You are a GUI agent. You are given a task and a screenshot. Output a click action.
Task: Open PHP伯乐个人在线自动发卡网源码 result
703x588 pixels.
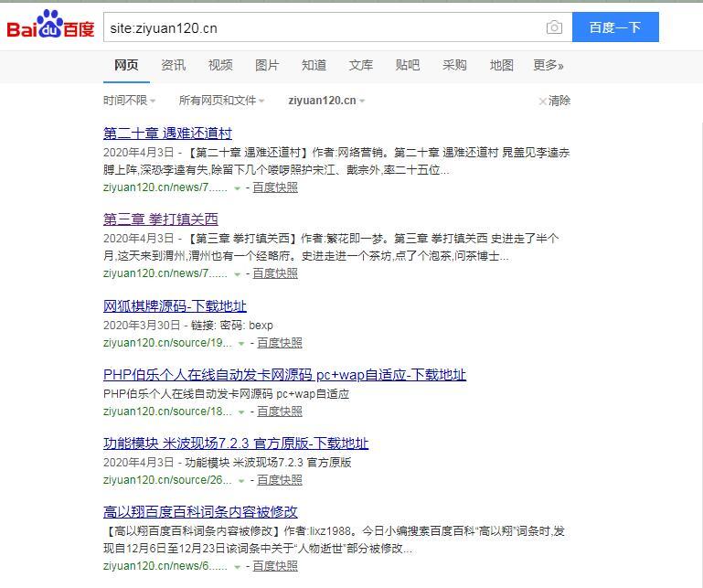[284, 375]
